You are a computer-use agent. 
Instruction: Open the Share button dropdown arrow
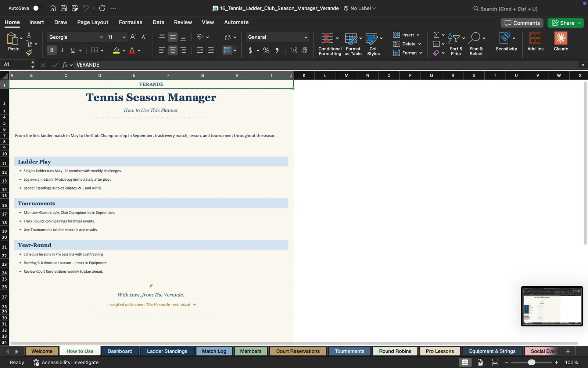[x=580, y=23]
